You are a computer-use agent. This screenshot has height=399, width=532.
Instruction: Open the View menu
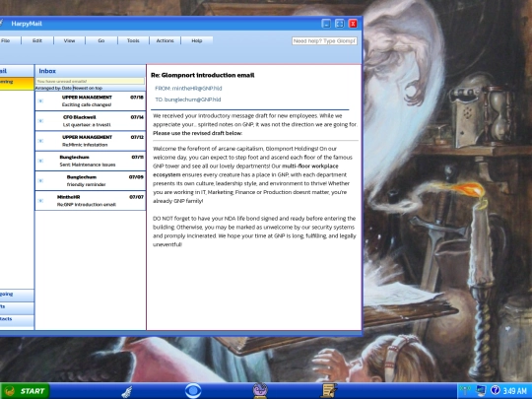pyautogui.click(x=69, y=40)
